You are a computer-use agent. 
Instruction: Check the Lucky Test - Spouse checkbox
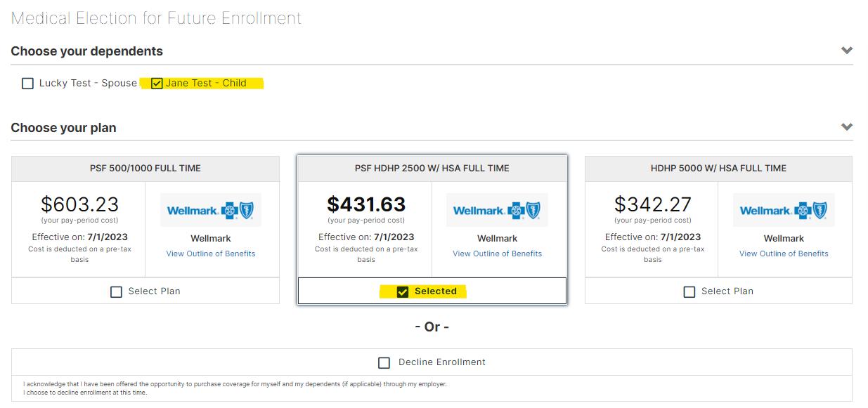click(27, 84)
